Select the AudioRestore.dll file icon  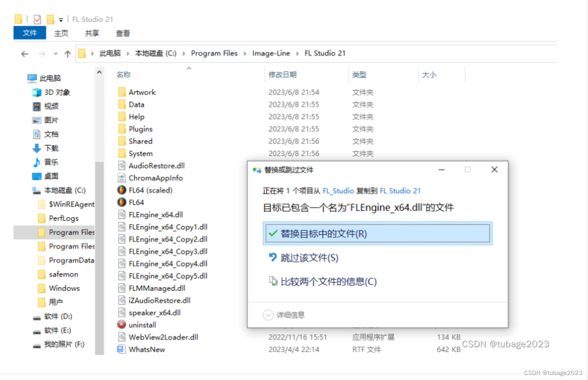[x=122, y=165]
